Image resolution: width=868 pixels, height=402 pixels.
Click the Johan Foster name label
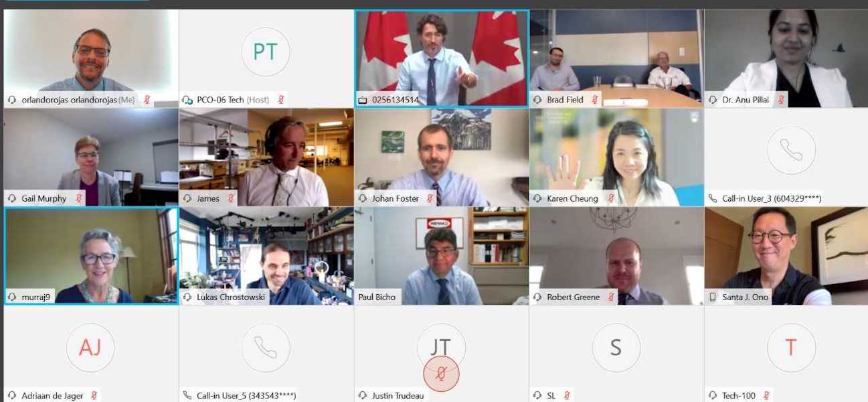tap(395, 198)
